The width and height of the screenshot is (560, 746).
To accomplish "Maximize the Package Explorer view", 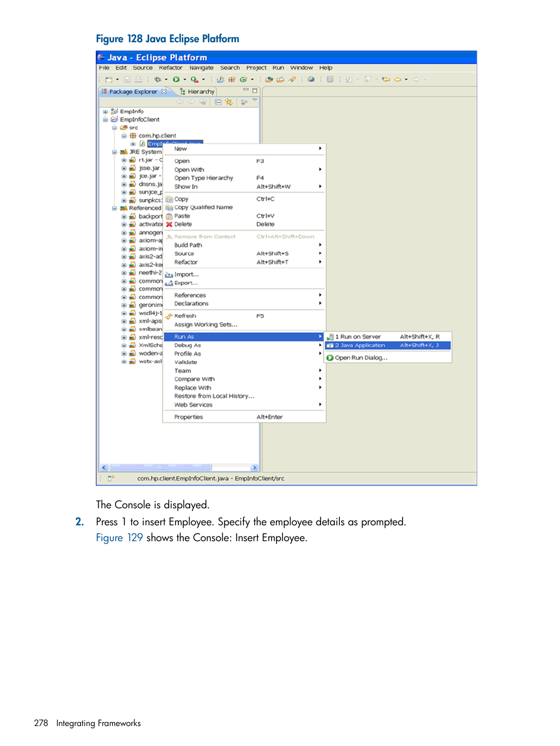I will [x=255, y=90].
